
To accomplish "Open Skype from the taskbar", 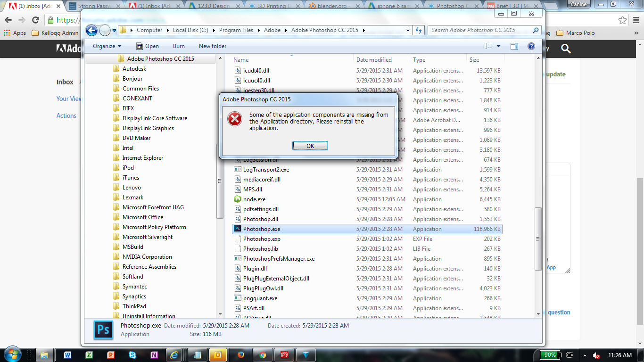I will click(132, 355).
